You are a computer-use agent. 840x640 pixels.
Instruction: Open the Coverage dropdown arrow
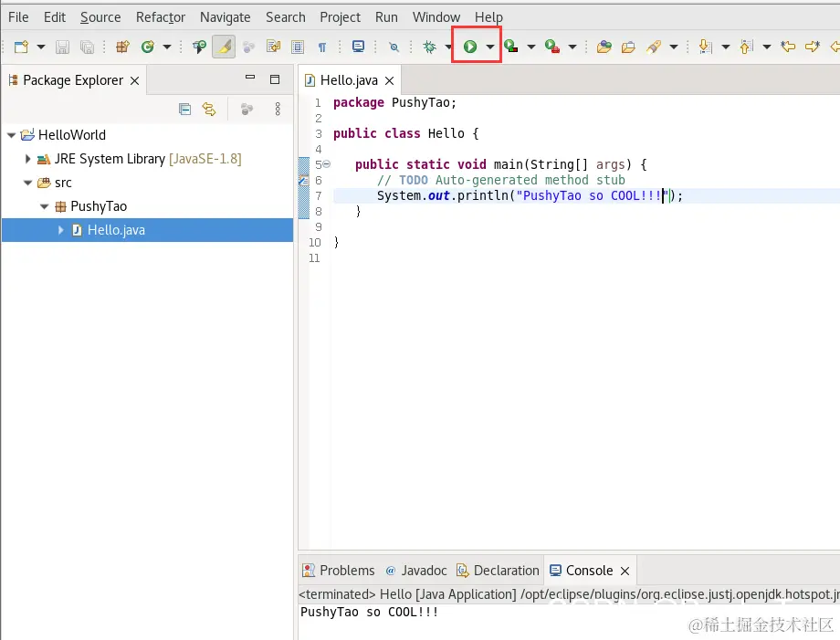tap(530, 47)
